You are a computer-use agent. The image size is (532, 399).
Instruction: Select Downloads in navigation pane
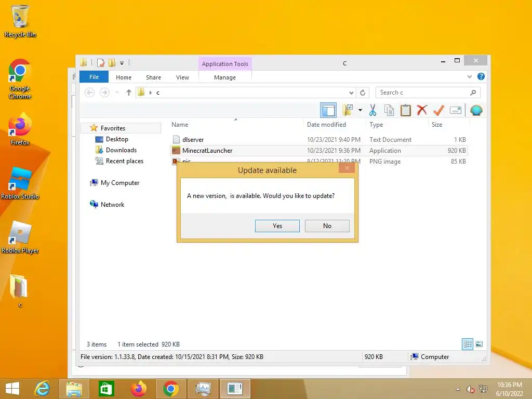click(x=121, y=150)
